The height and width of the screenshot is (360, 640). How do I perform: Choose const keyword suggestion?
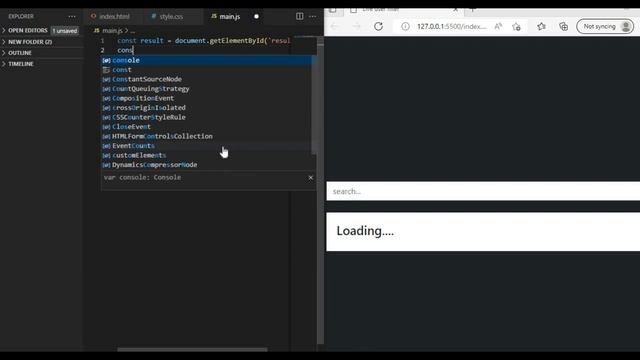point(206,70)
